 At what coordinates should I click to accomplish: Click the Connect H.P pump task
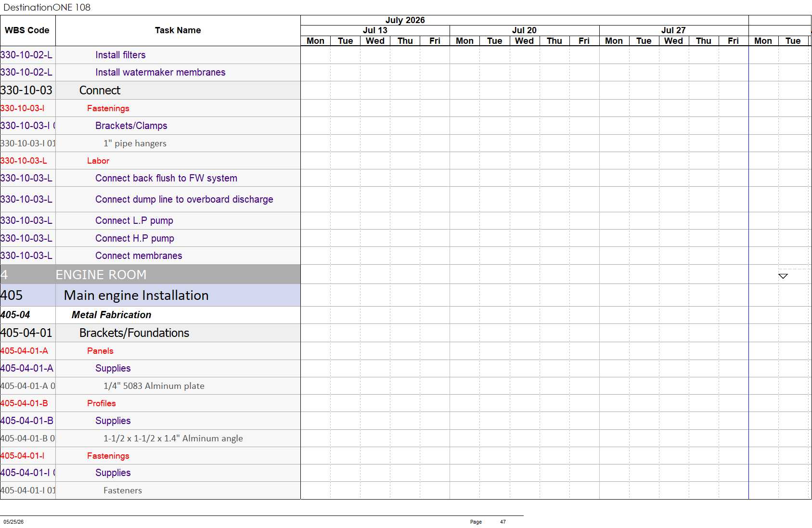click(134, 238)
